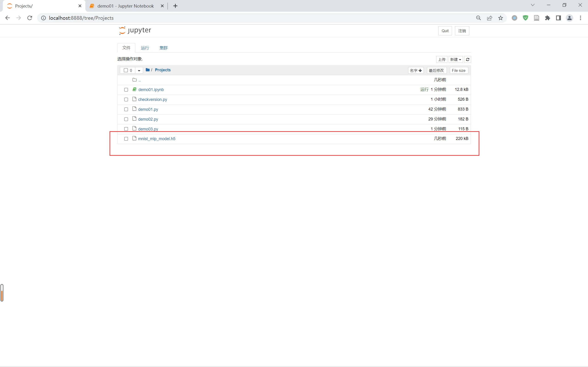Click the Jupyter logo

pos(135,30)
